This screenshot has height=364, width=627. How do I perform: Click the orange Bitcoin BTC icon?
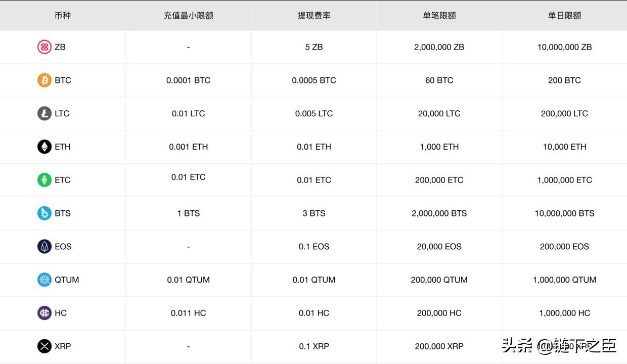point(44,80)
